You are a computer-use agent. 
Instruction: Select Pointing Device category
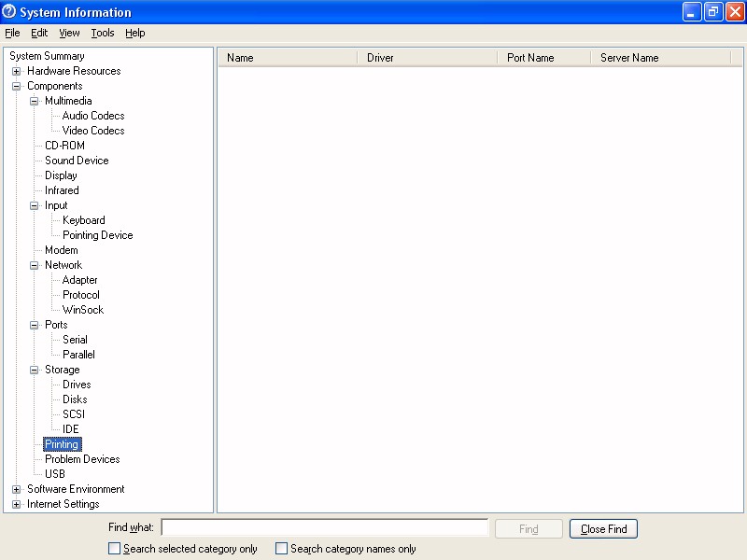click(98, 235)
